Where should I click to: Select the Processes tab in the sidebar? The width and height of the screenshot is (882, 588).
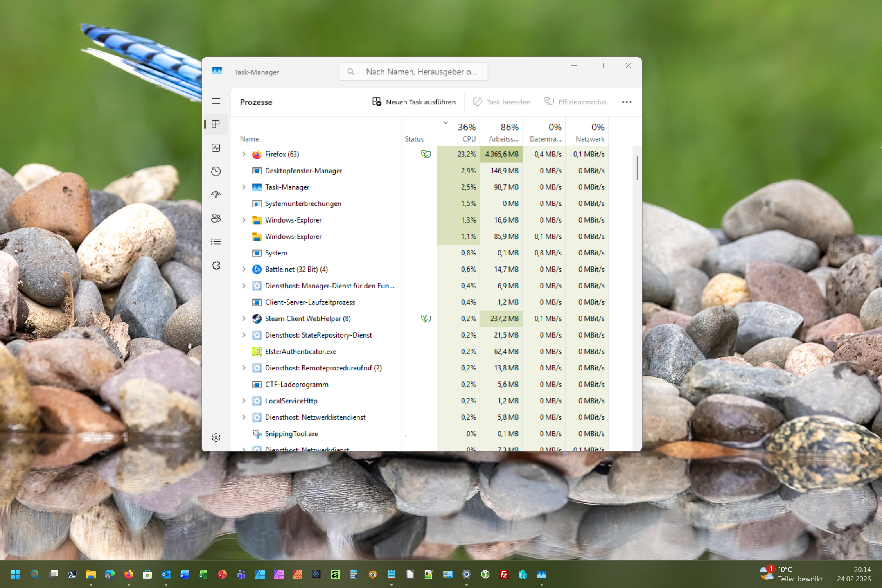pos(216,124)
